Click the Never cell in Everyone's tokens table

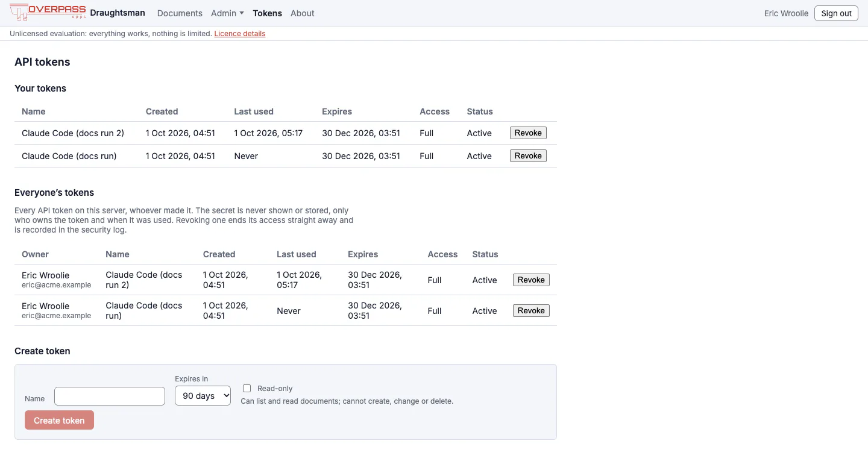coord(289,311)
